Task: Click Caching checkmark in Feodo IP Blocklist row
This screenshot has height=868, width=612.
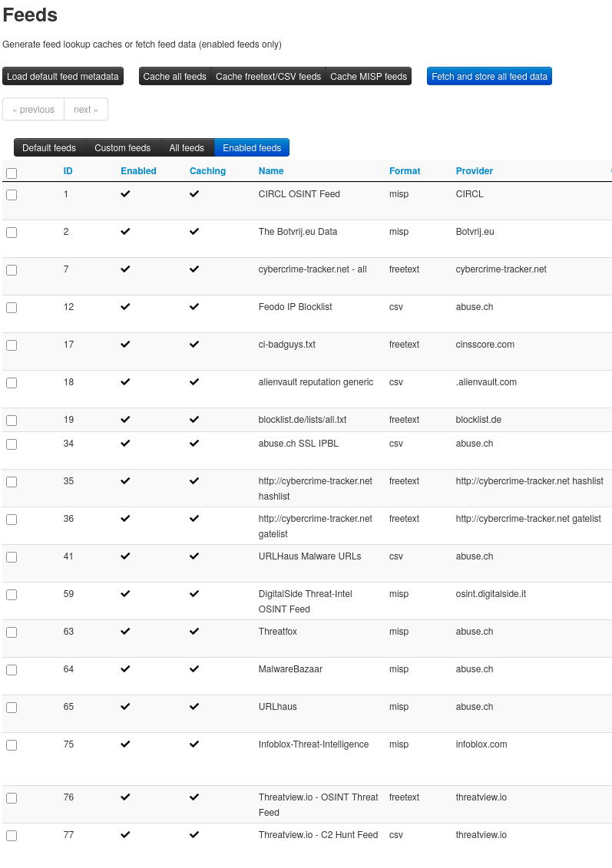Action: pos(194,307)
